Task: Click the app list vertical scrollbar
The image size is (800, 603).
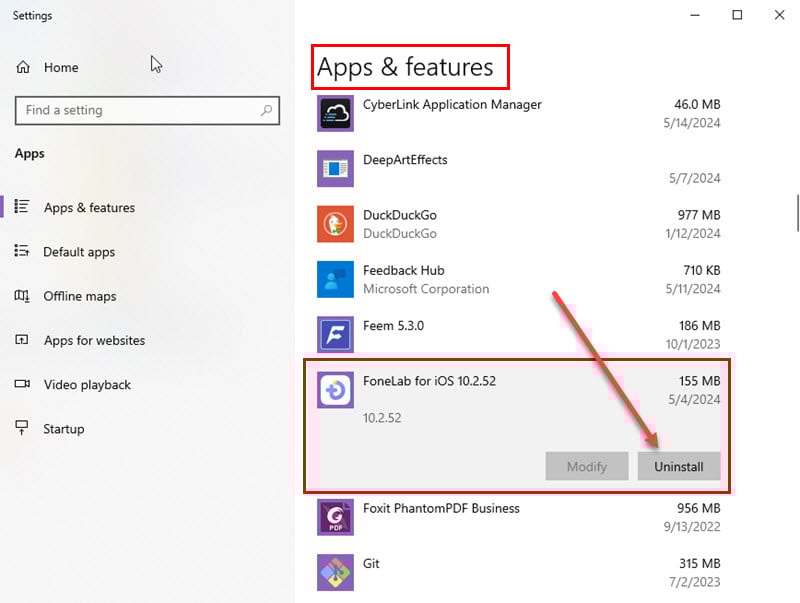Action: click(797, 213)
